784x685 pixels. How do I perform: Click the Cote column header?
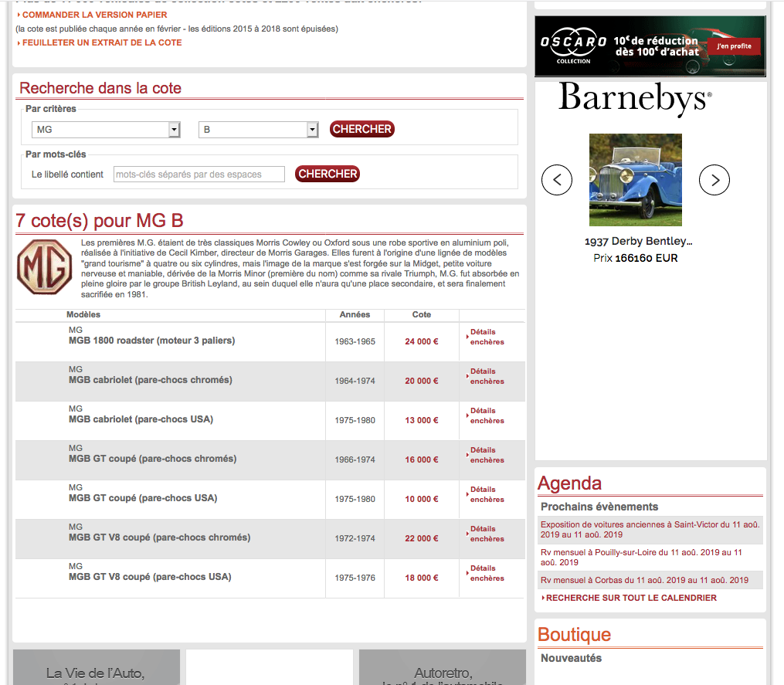(422, 314)
